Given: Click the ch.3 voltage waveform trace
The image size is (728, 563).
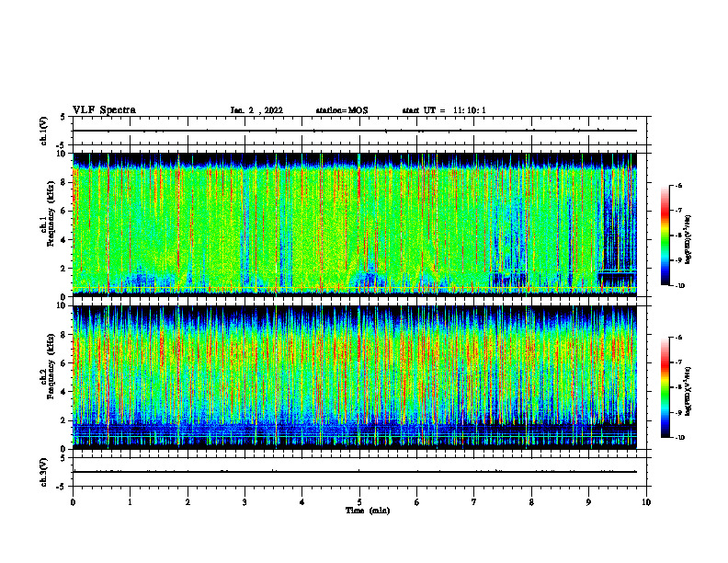Looking at the screenshot, I should pyautogui.click(x=355, y=472).
